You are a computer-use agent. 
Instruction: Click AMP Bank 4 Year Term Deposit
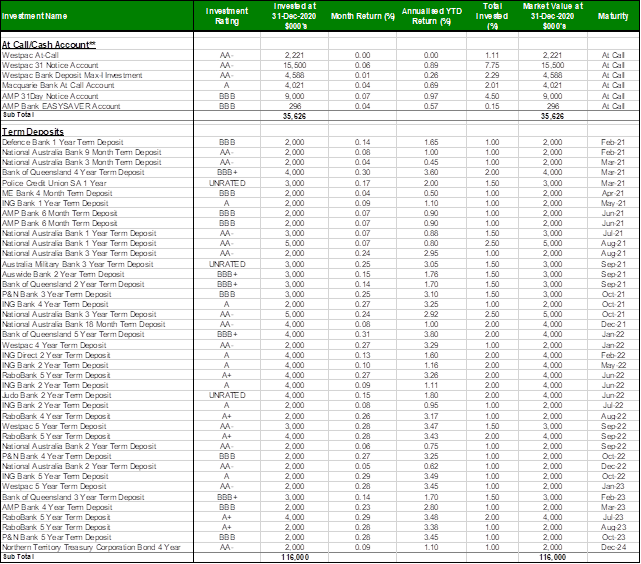click(57, 507)
